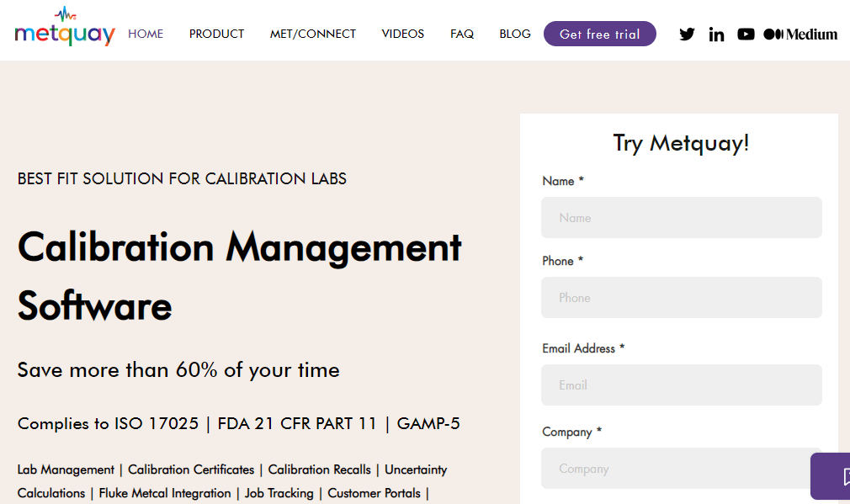Select MET/CONNECT from navigation
The height and width of the screenshot is (504, 850).
point(312,34)
